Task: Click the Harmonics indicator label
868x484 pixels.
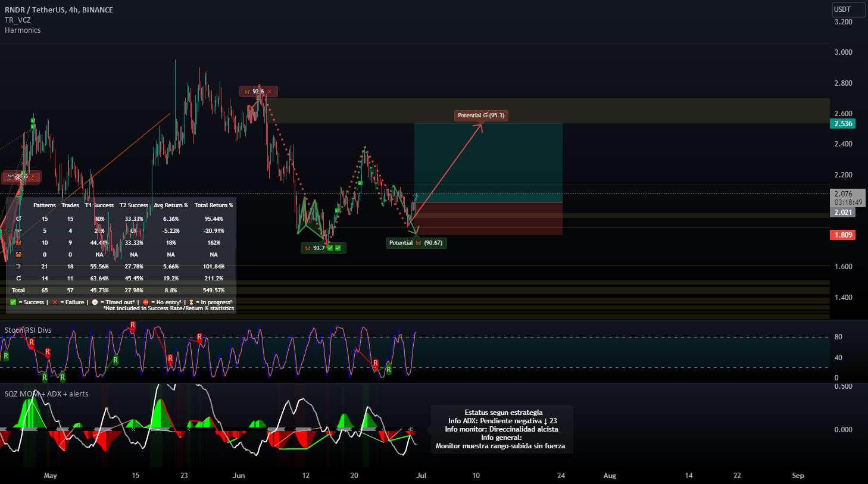Action: coord(23,30)
